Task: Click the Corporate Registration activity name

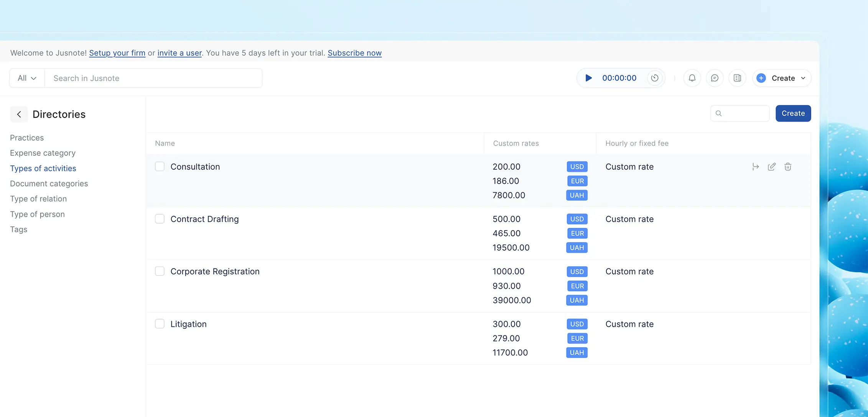Action: (x=215, y=271)
